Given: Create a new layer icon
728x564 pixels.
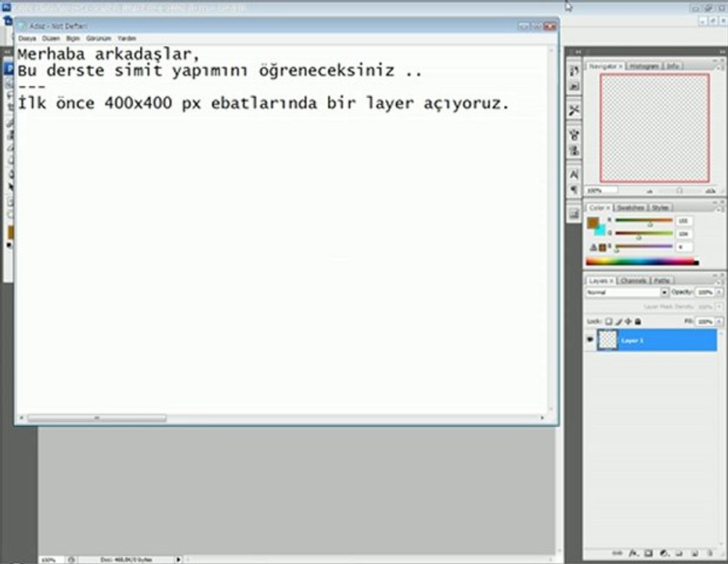Looking at the screenshot, I should click(x=694, y=553).
